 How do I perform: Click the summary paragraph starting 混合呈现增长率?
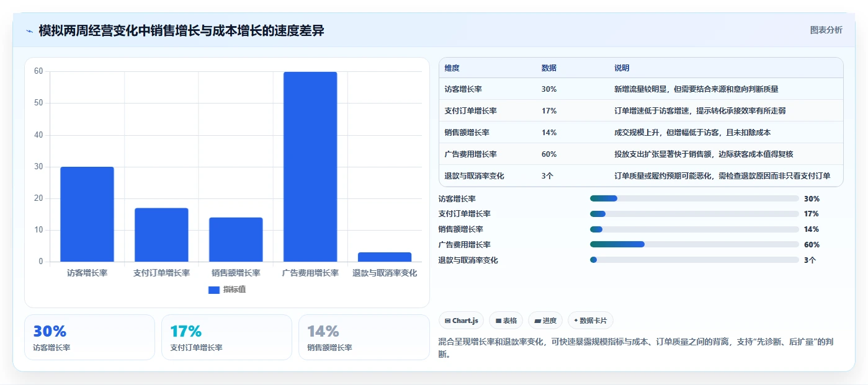(637, 348)
